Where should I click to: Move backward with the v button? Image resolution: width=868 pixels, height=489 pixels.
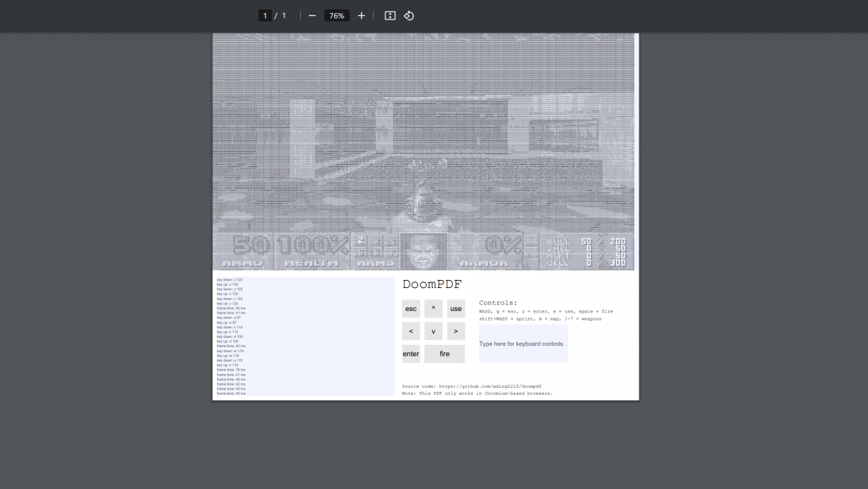[433, 331]
